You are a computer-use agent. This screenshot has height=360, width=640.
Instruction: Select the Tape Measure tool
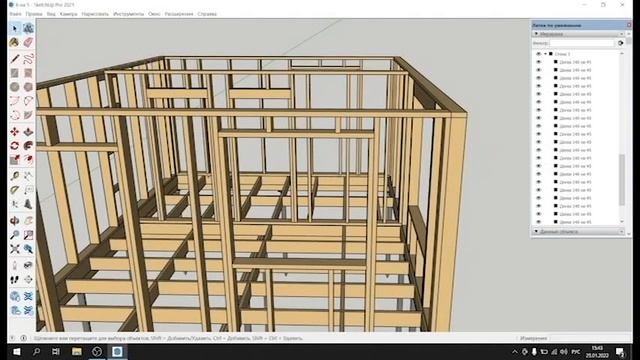15,176
